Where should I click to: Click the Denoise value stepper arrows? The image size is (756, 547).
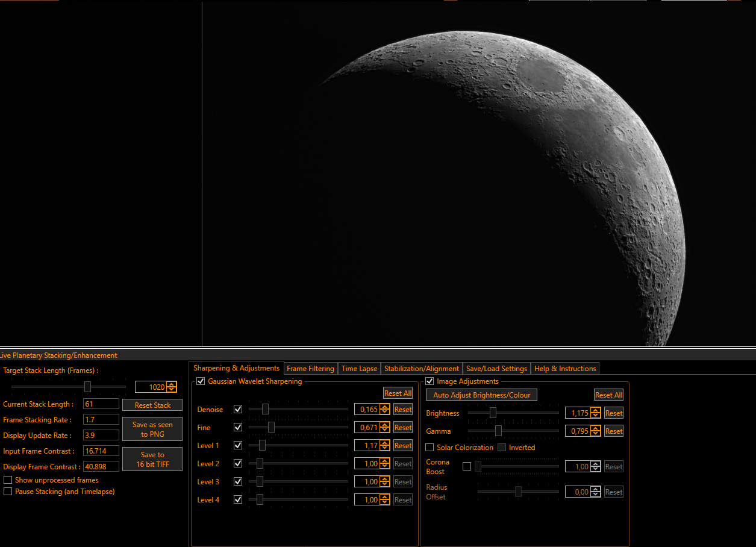point(385,410)
